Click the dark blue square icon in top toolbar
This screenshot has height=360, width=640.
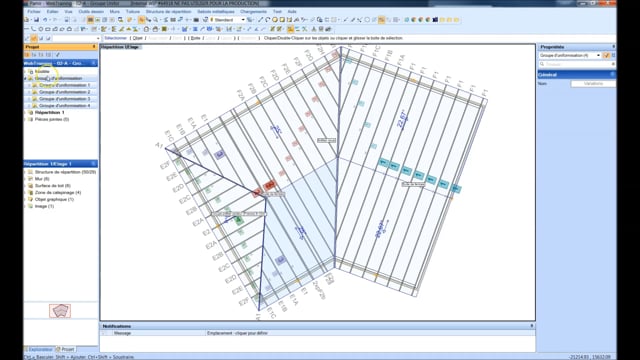[x=436, y=20]
